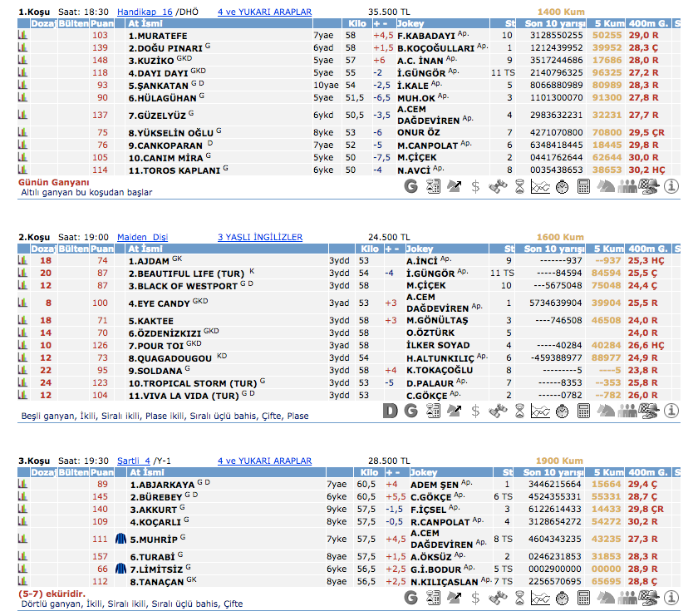Click the D icon under race 2

tap(390, 411)
